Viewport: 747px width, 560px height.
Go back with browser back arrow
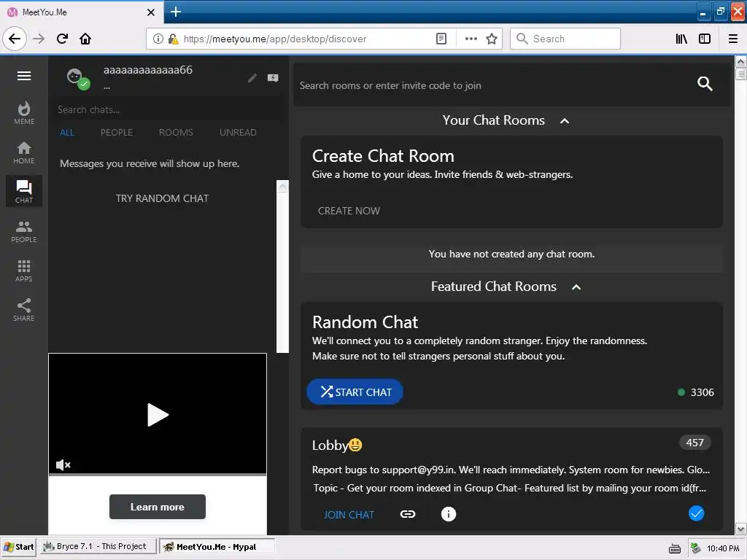tap(15, 39)
